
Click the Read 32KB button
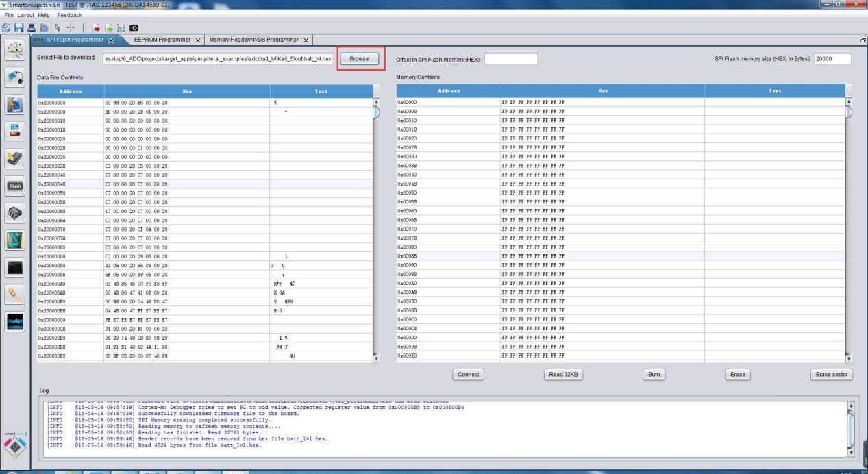562,375
